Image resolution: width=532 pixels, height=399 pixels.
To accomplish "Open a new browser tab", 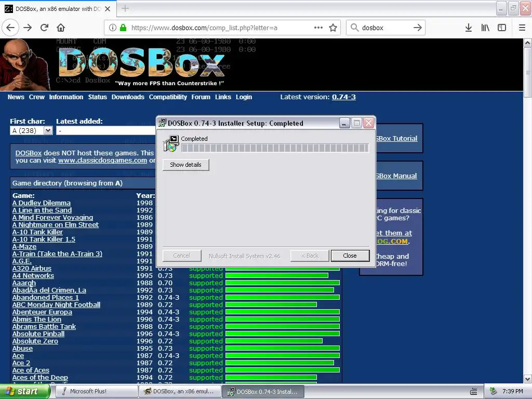I will click(125, 8).
